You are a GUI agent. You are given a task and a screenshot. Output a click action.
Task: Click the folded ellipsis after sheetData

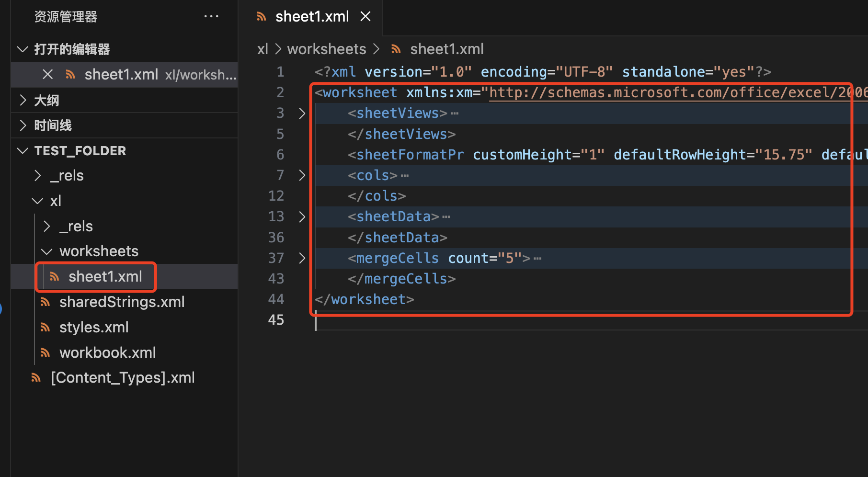(446, 217)
